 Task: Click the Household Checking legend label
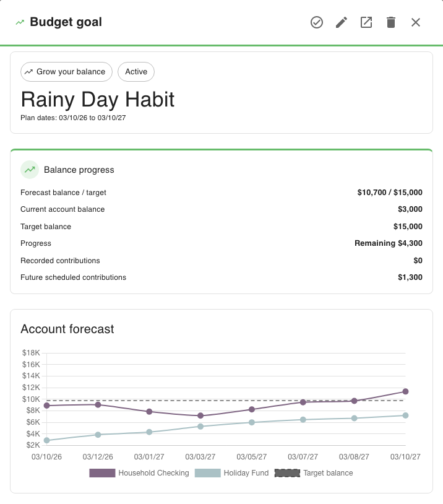[x=153, y=473]
